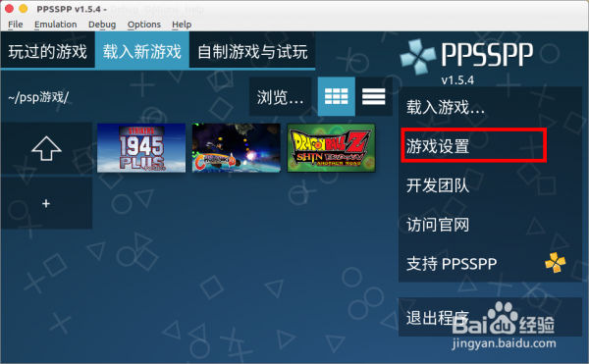Click 退出程序 to exit
The width and height of the screenshot is (589, 364).
click(x=490, y=318)
